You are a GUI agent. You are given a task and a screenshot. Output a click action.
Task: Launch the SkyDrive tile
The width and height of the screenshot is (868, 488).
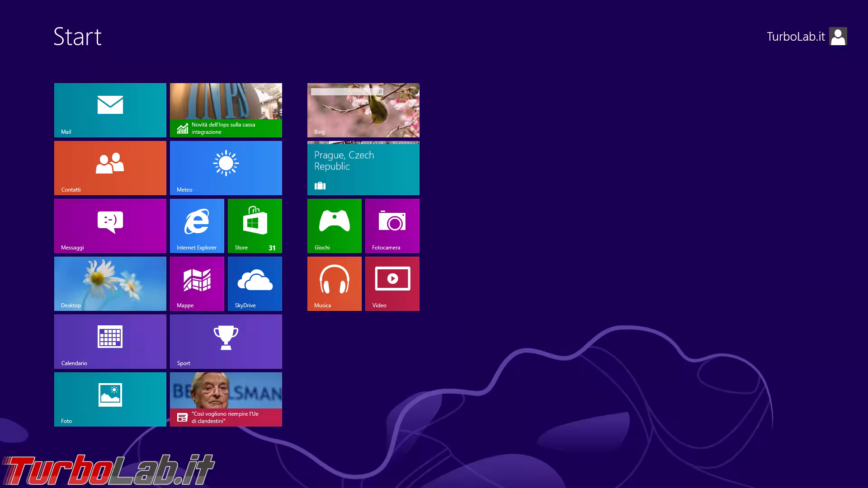click(x=255, y=283)
